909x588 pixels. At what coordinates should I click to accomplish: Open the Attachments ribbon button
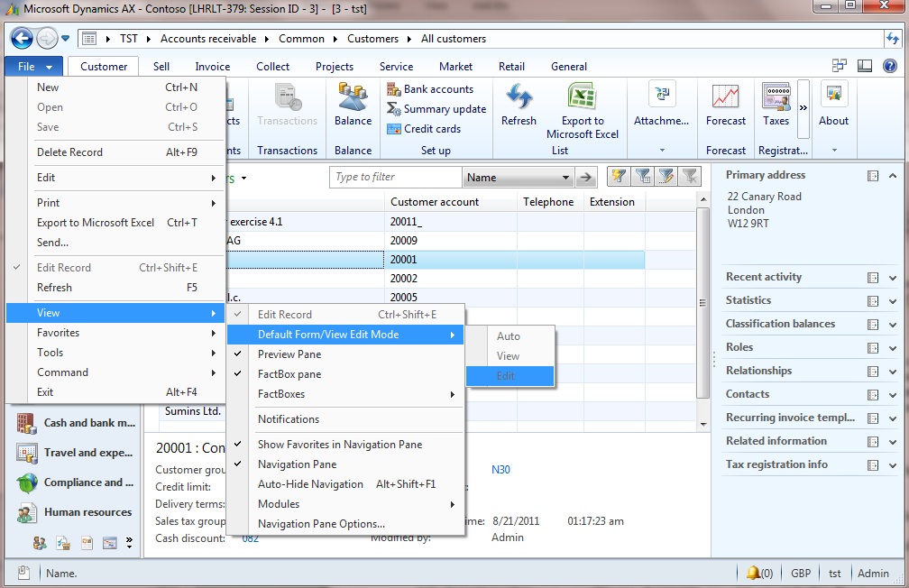[662, 105]
